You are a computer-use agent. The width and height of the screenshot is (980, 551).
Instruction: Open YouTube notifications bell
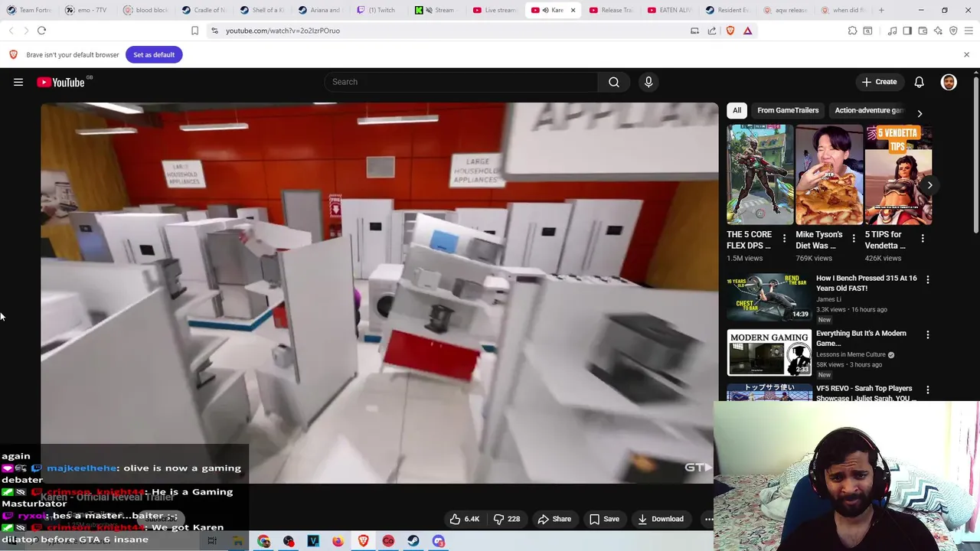tap(919, 82)
